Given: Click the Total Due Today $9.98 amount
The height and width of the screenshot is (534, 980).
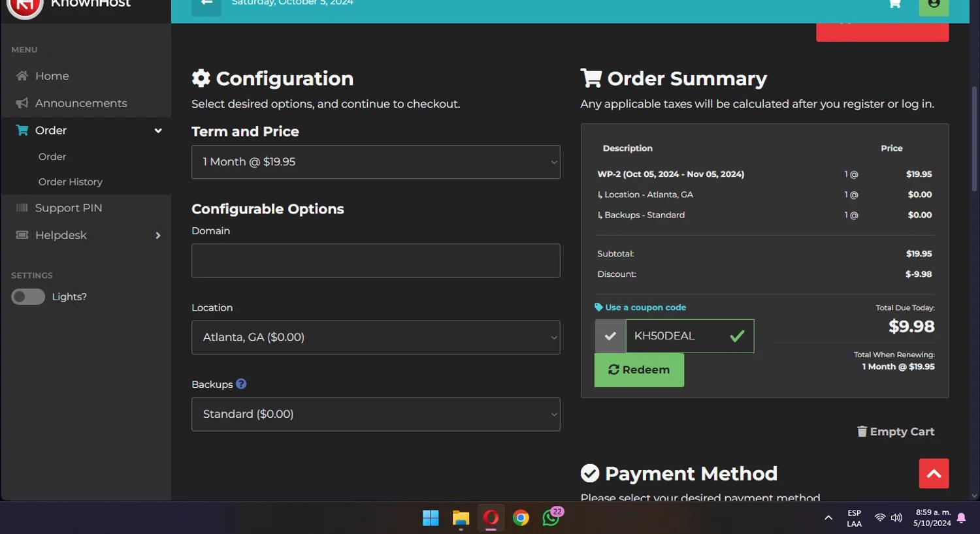Looking at the screenshot, I should coord(911,326).
